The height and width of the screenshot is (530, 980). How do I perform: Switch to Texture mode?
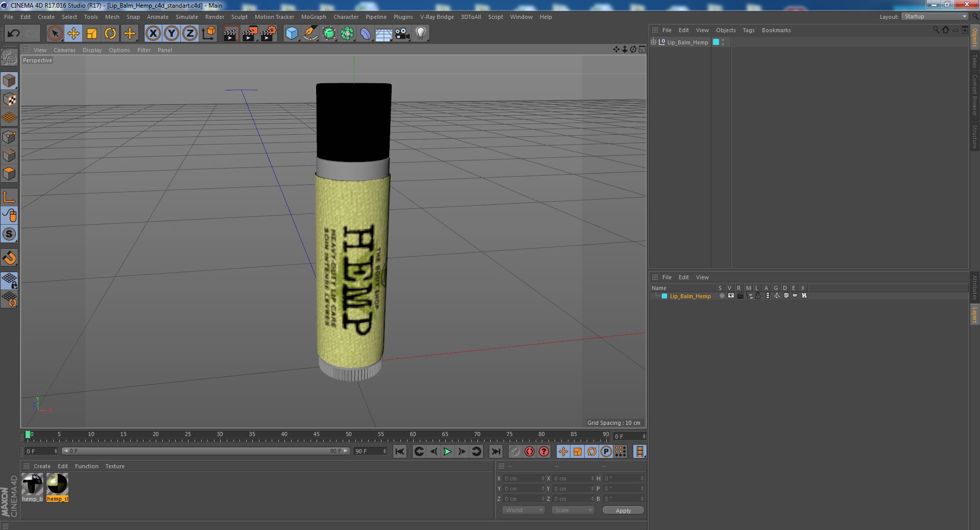pyautogui.click(x=9, y=99)
